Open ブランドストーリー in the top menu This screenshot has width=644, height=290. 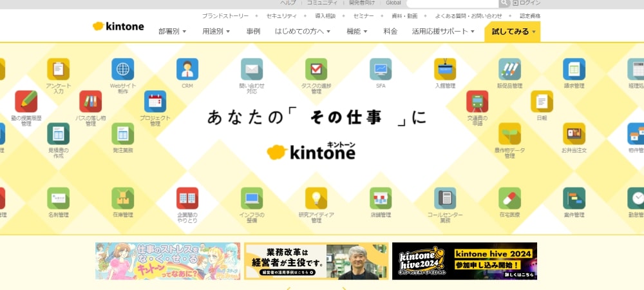225,16
